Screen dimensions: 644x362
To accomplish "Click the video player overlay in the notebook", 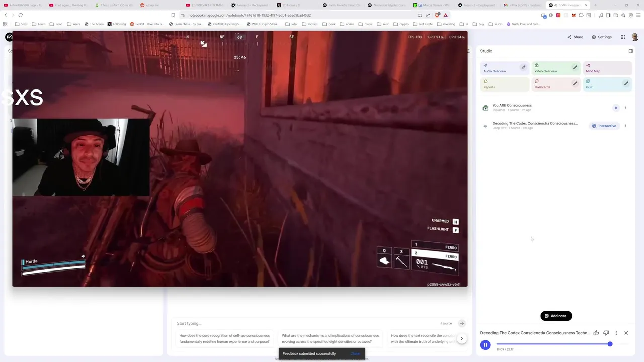I will point(239,159).
